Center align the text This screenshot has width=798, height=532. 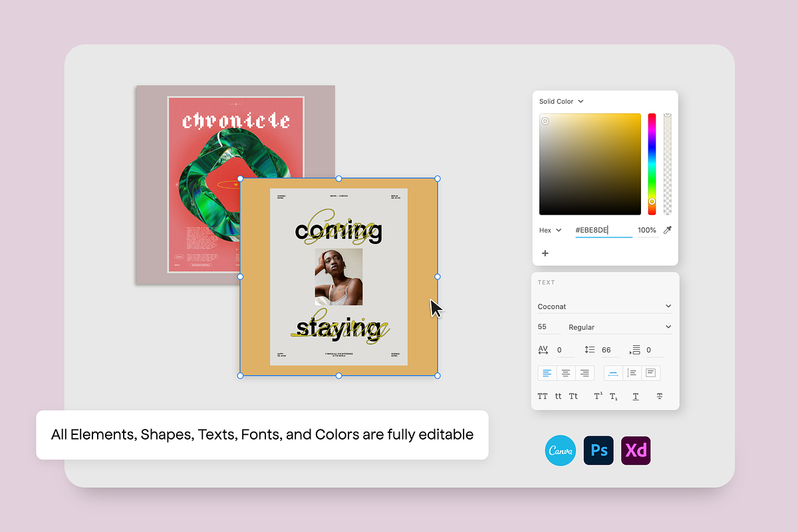(566, 373)
